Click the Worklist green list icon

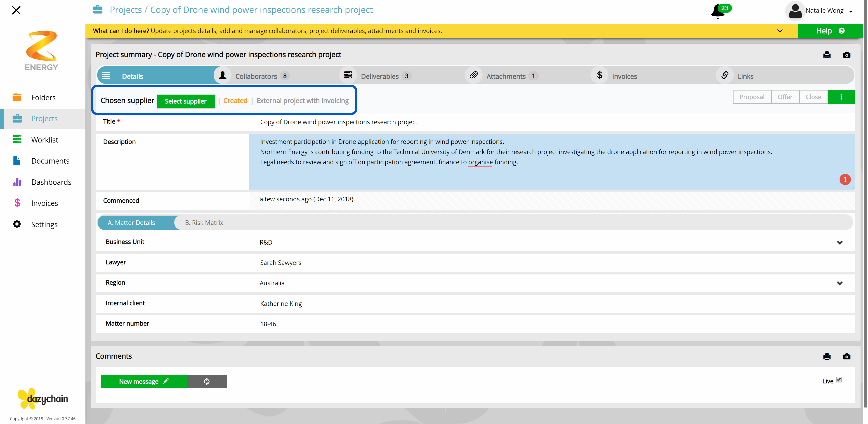[17, 139]
